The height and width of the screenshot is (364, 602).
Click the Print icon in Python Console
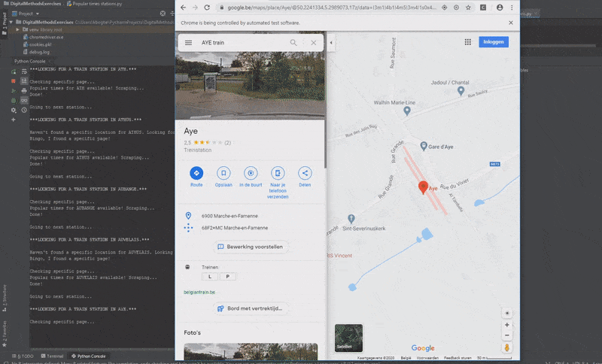[24, 91]
